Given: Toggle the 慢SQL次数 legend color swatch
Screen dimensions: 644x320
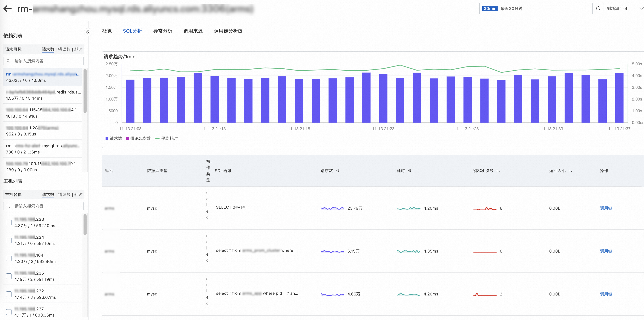Looking at the screenshot, I should 128,139.
